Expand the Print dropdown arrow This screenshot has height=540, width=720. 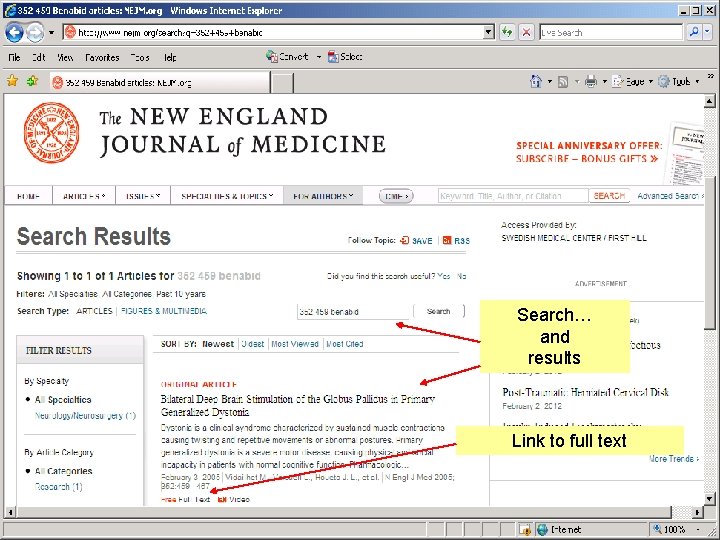point(604,82)
